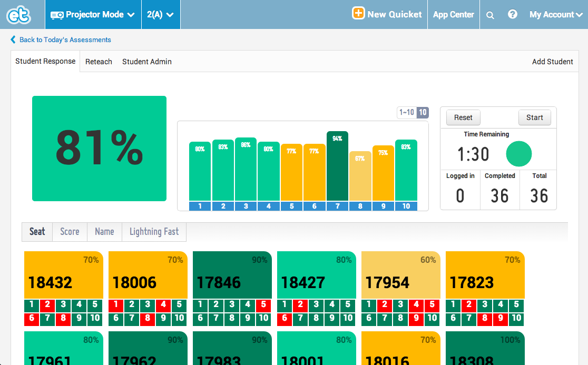Click red question 5 under student 17954
This screenshot has width=588, height=365.
(x=432, y=305)
